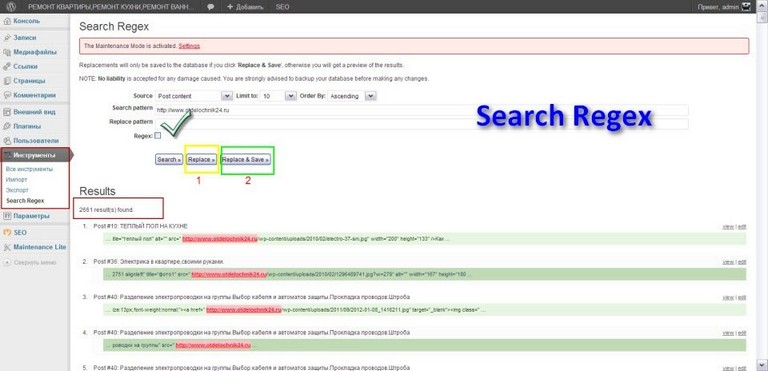The height and width of the screenshot is (371, 768).
Task: Enable the Regex checkbox
Action: tap(158, 136)
